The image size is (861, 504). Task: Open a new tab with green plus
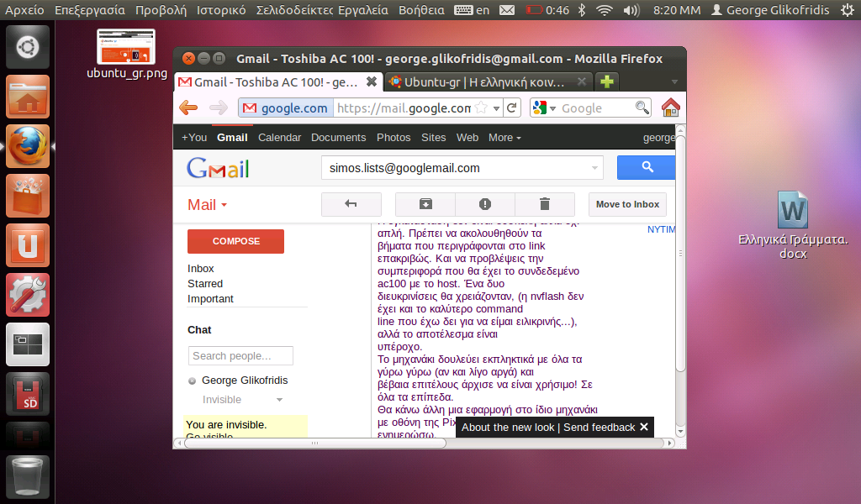(607, 81)
